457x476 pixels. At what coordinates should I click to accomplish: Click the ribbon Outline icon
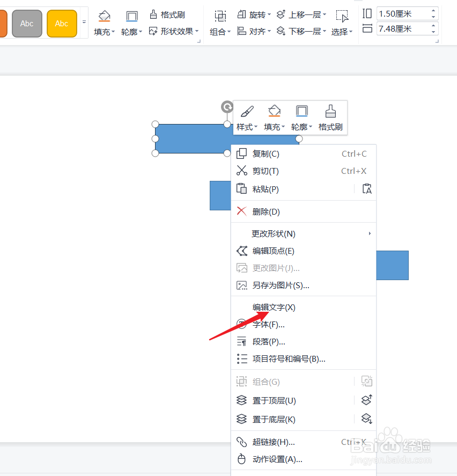pyautogui.click(x=132, y=16)
